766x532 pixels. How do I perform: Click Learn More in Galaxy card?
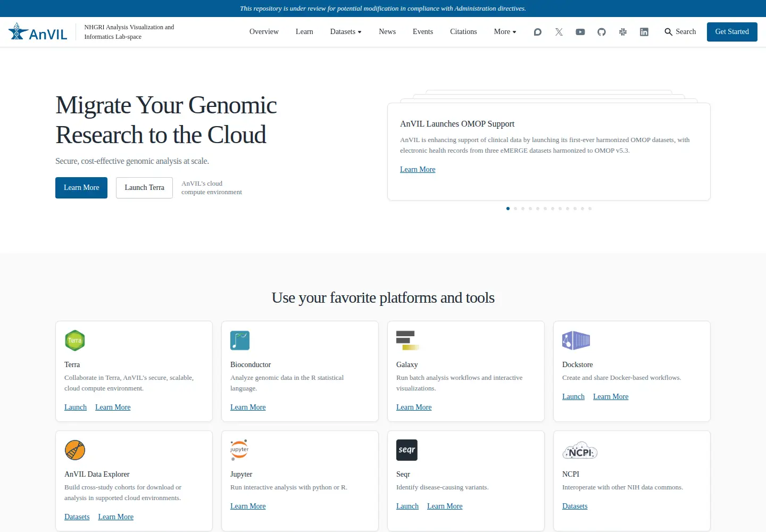(414, 407)
